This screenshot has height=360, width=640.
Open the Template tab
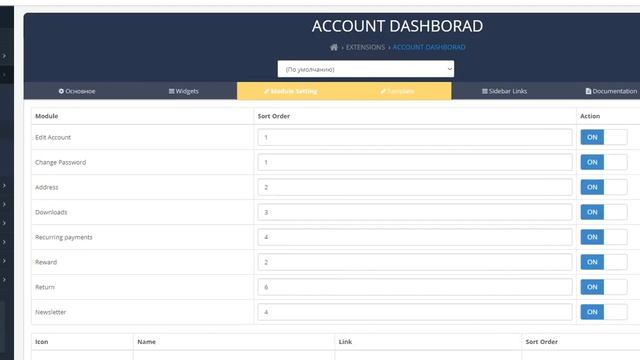[398, 91]
